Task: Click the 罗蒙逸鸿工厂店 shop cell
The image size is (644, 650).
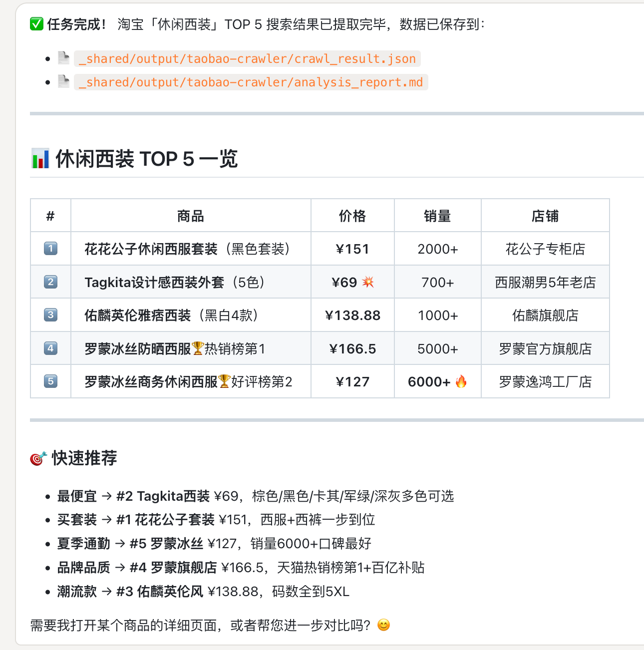Action: pyautogui.click(x=545, y=381)
